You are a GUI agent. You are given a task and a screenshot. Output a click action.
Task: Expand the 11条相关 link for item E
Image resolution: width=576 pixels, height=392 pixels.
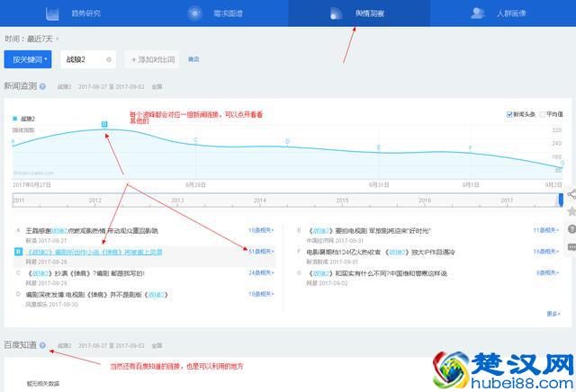click(546, 230)
